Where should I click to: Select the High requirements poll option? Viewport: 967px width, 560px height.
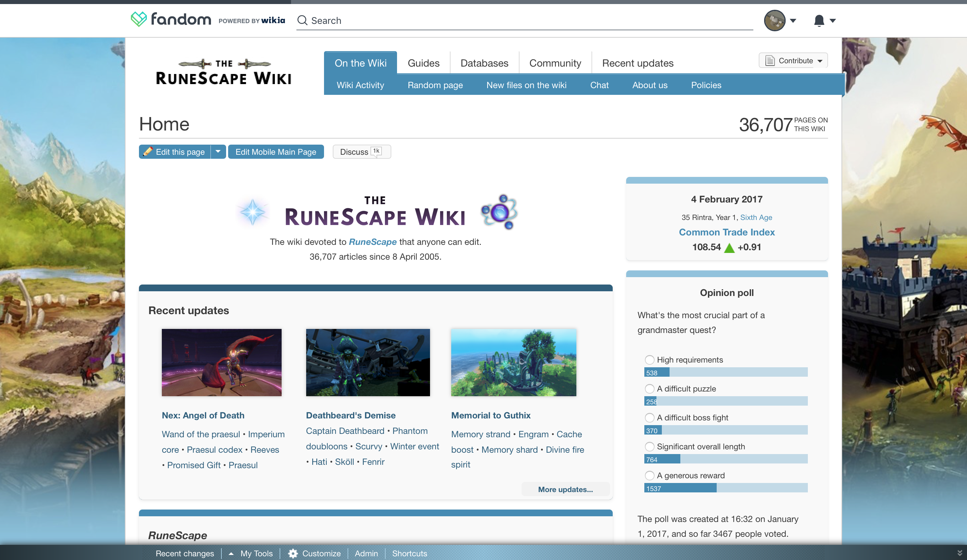pyautogui.click(x=649, y=360)
